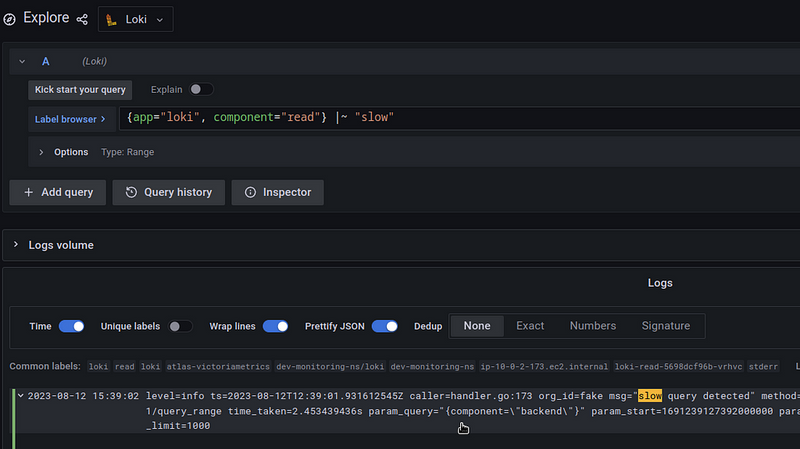Image resolution: width=800 pixels, height=449 pixels.
Task: Click the share icon beside Explore
Action: 82,19
